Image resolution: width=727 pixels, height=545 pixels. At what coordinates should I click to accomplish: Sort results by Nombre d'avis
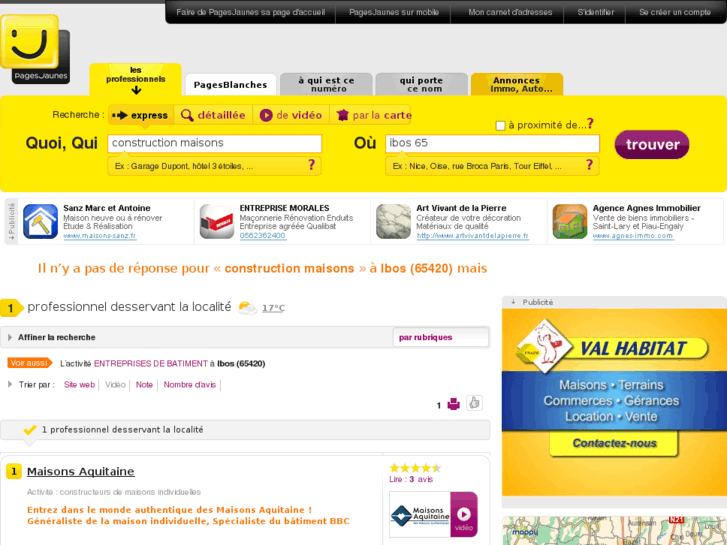coord(190,385)
